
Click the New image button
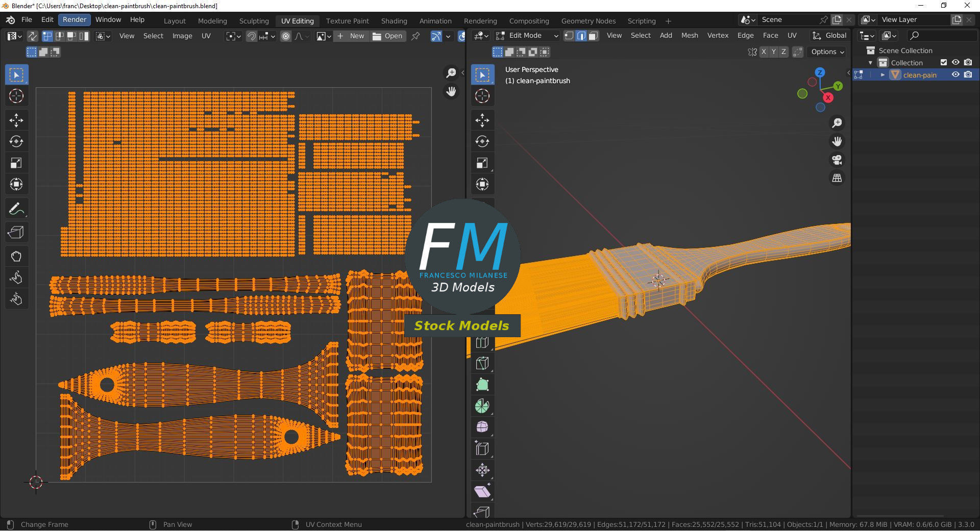[351, 36]
